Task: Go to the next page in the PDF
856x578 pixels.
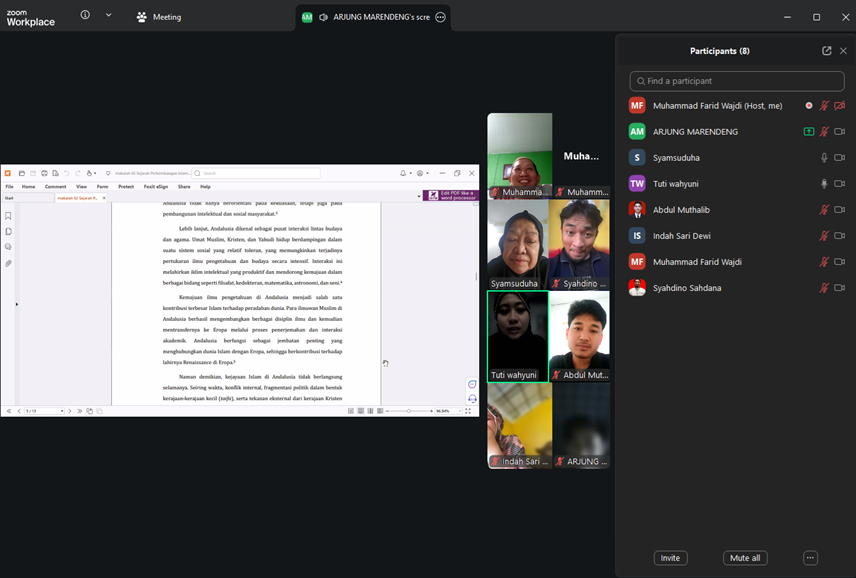Action: point(69,411)
